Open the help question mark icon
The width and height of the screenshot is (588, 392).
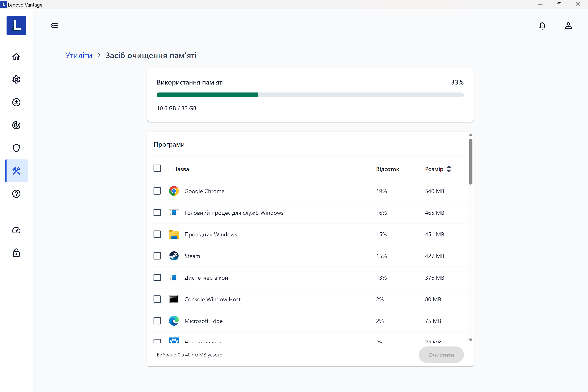click(x=16, y=194)
